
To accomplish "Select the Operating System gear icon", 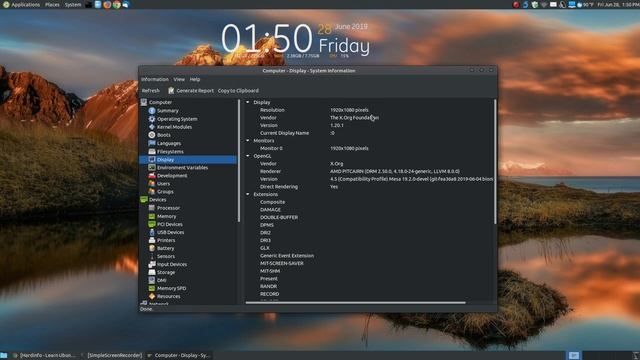I will 152,119.
